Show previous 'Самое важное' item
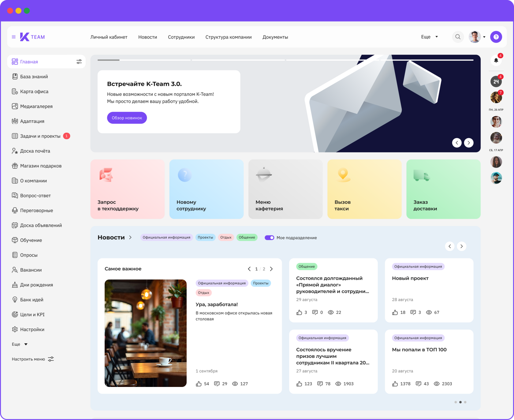 coord(249,269)
